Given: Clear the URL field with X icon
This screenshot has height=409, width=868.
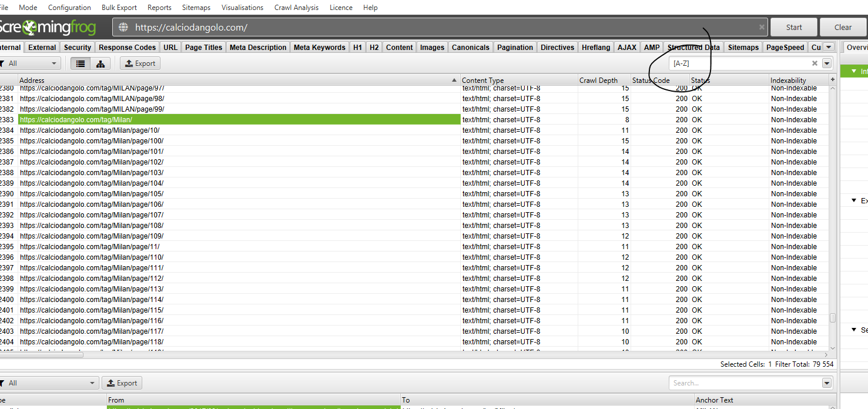Looking at the screenshot, I should (762, 27).
